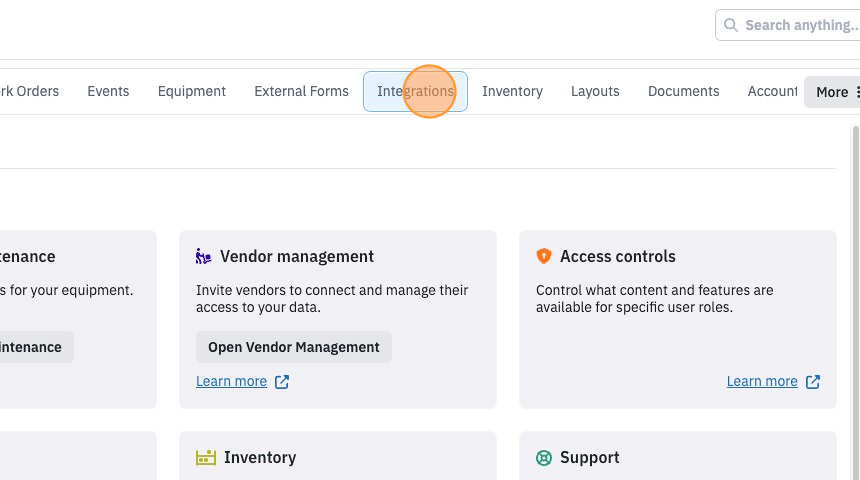Click the Support lifebuoy icon
The height and width of the screenshot is (480, 860).
click(544, 458)
